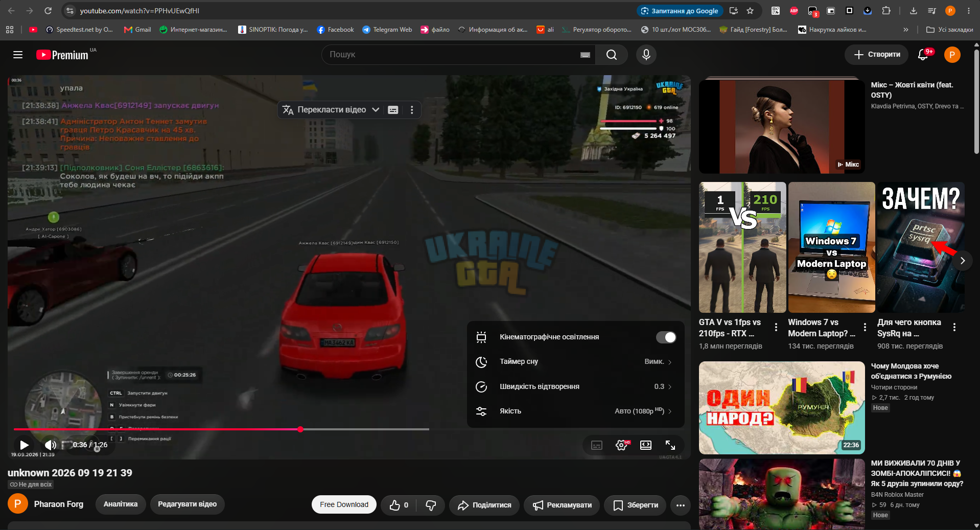Show hidden bookmarks with double chevron
This screenshot has height=530, width=980.
point(906,30)
